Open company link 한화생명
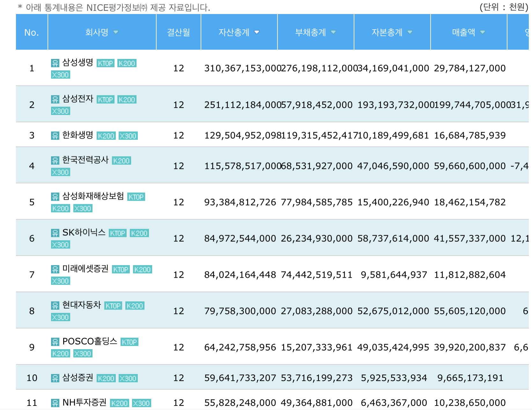532x410 pixels. [78, 135]
